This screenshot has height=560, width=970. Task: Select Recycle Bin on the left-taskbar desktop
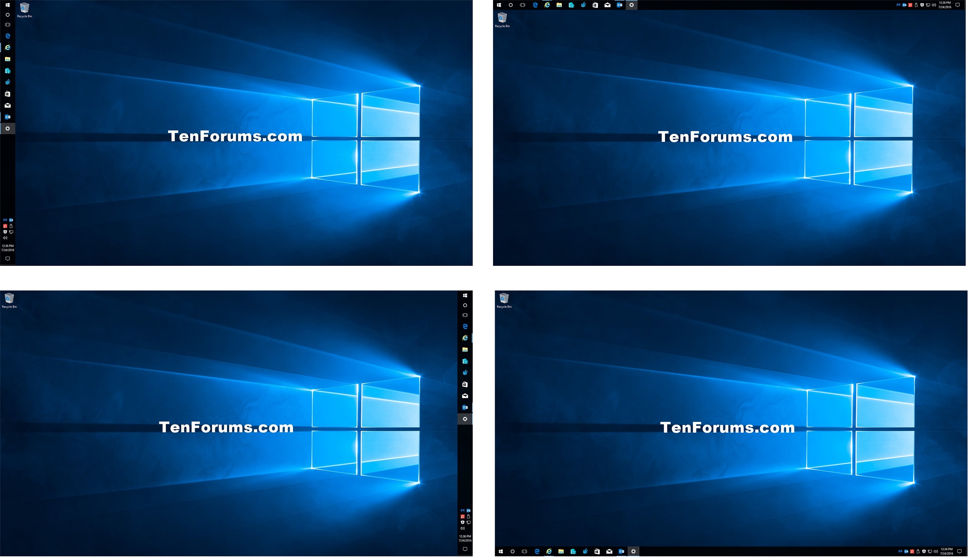[24, 10]
